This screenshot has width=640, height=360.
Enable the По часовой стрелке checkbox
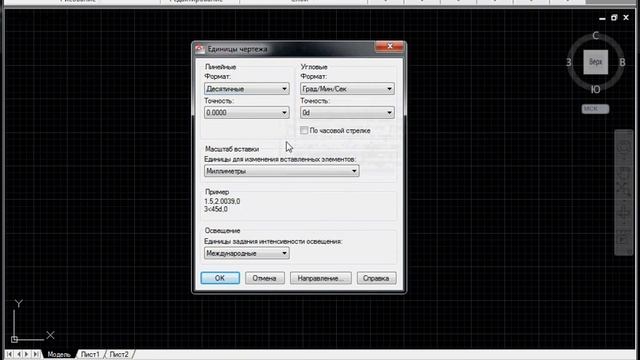[304, 131]
